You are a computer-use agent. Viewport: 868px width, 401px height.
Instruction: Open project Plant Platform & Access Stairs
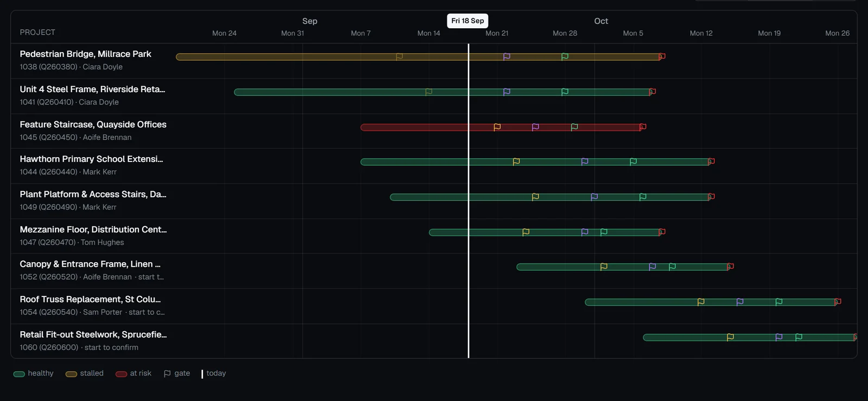click(x=93, y=195)
